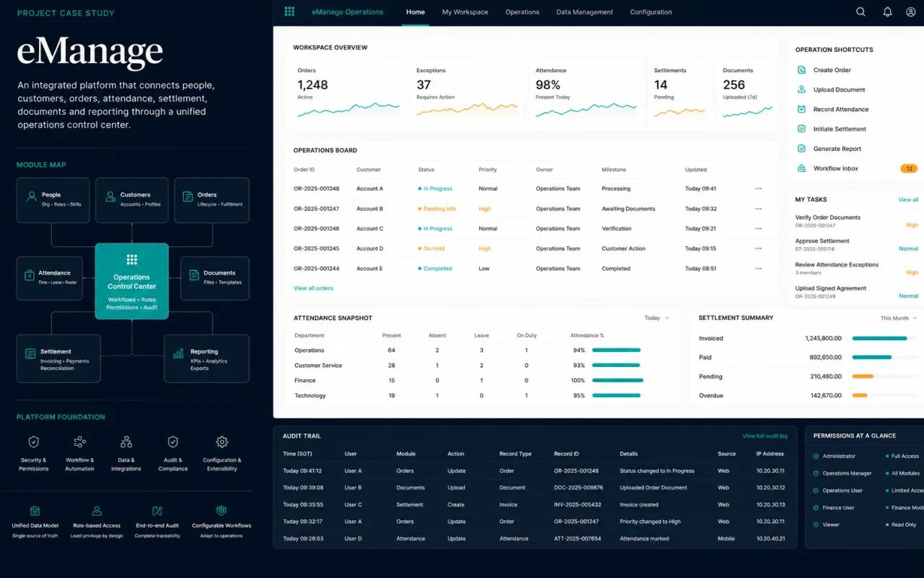Viewport: 924px width, 578px height.
Task: Click the Security & Permissions shield icon
Action: pyautogui.click(x=33, y=441)
